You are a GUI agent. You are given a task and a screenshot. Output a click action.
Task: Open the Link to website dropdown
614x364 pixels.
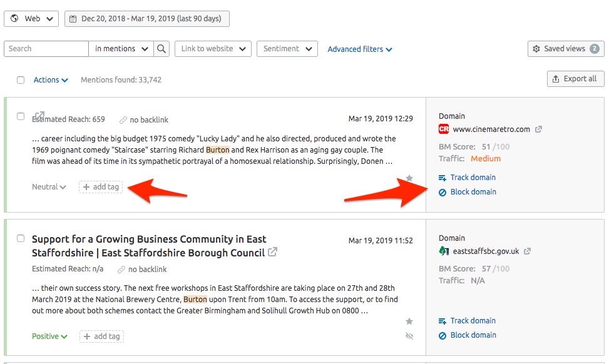[213, 49]
